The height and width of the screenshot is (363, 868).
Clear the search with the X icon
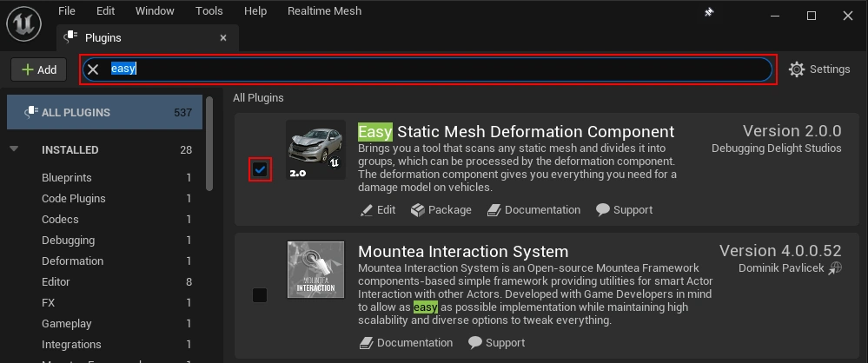pyautogui.click(x=93, y=69)
